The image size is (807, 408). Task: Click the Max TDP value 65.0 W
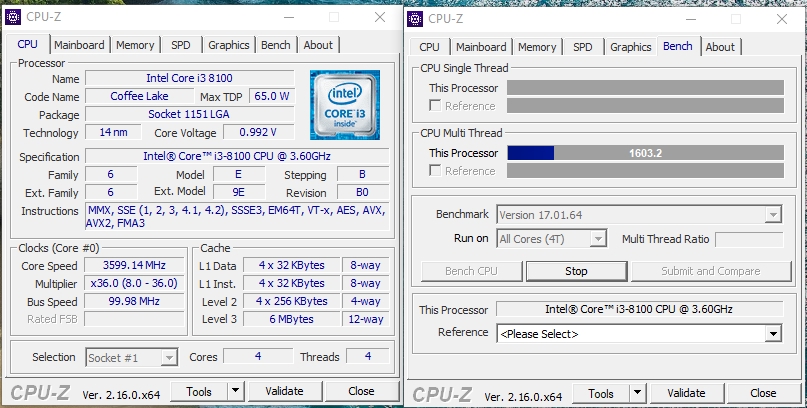272,96
